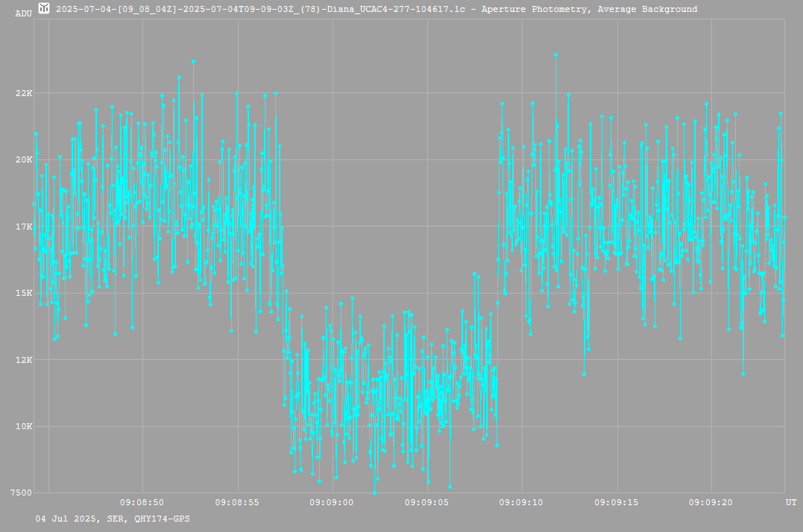Click the 09:09:15 time axis label
Viewport: 803px width, 532px height.
616,503
